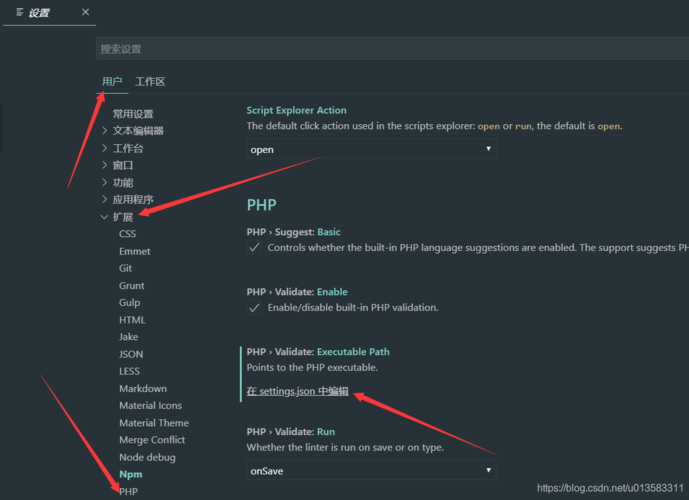The image size is (689, 500).
Task: Open Merge Conflict extension settings
Action: point(152,440)
